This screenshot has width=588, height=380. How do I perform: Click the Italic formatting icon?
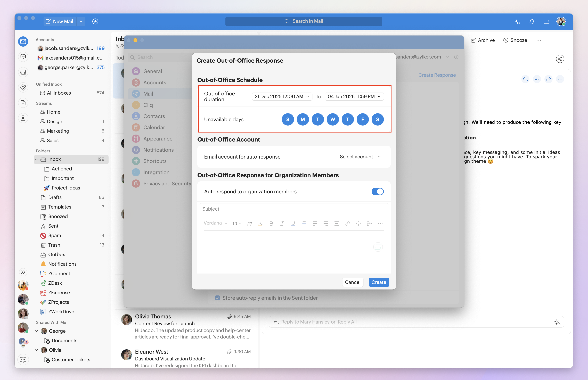click(282, 224)
